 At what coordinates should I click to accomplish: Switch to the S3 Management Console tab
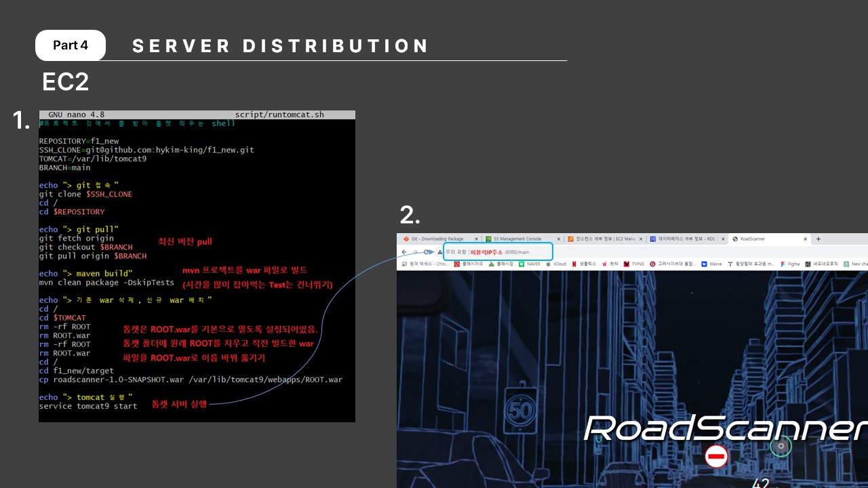521,239
